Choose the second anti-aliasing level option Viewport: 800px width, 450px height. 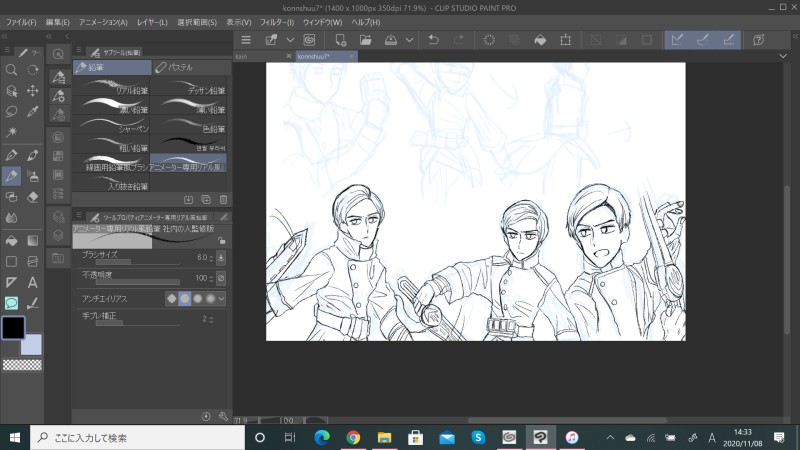tap(184, 298)
